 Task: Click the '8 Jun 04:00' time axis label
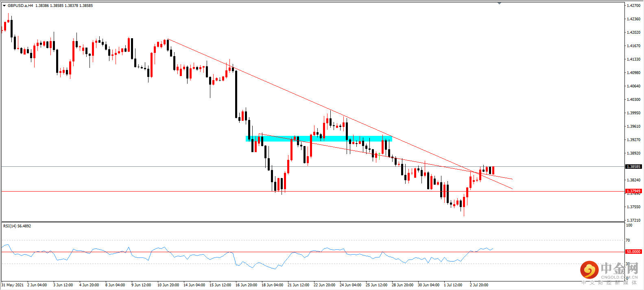(115, 285)
